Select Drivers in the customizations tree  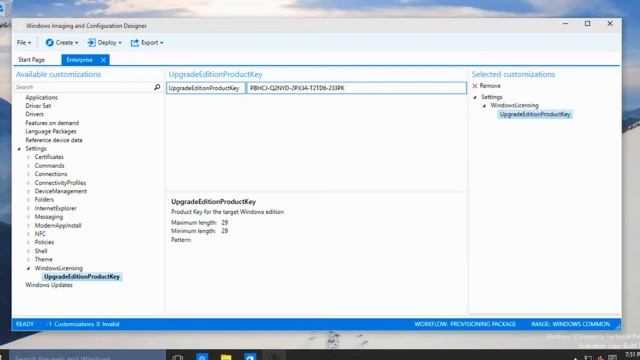click(34, 114)
